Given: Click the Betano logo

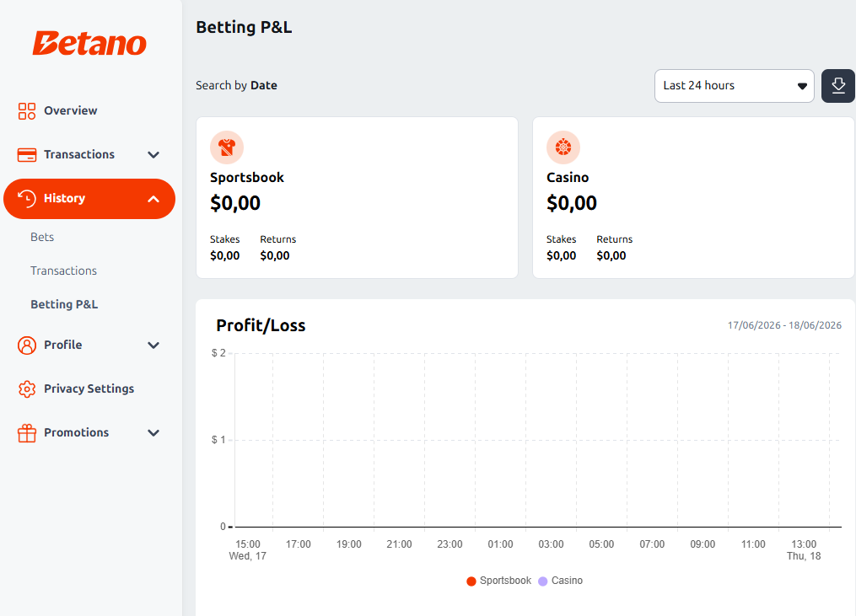Looking at the screenshot, I should coord(89,43).
